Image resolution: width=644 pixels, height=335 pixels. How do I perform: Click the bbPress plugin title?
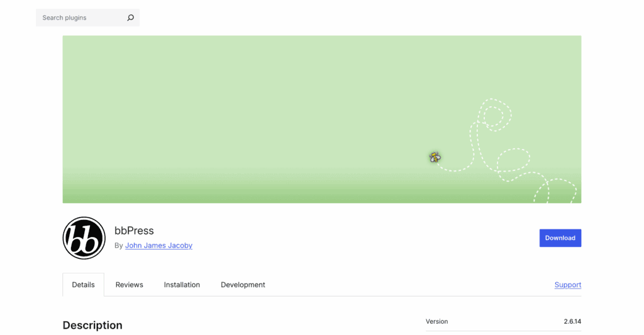tap(134, 231)
